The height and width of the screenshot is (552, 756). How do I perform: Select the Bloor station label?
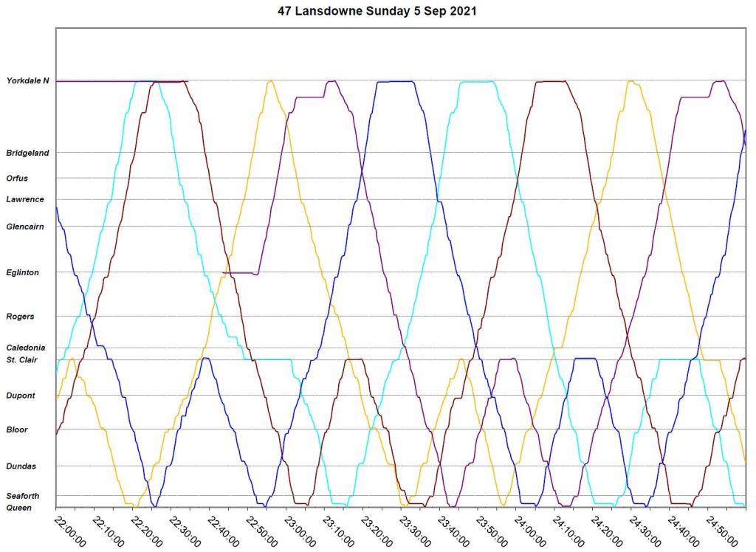(17, 429)
